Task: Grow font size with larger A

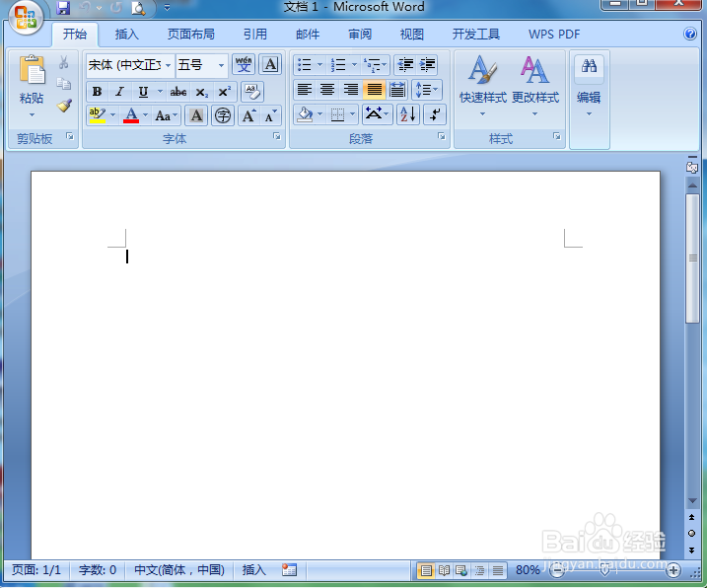Action: coord(248,116)
